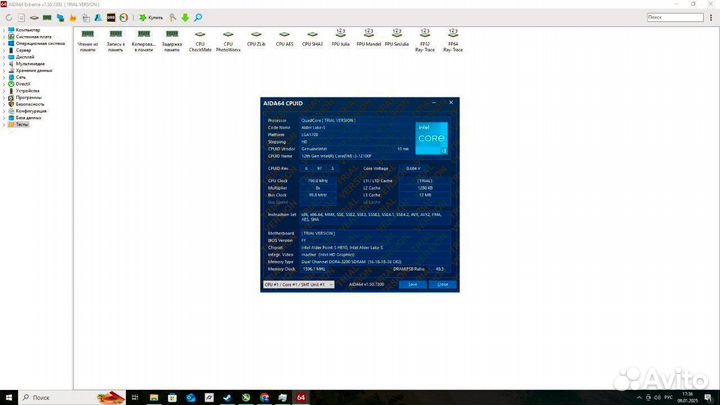Viewport: 720px width, 405px height.
Task: Click the magnifier search toolbar icon
Action: tap(198, 17)
